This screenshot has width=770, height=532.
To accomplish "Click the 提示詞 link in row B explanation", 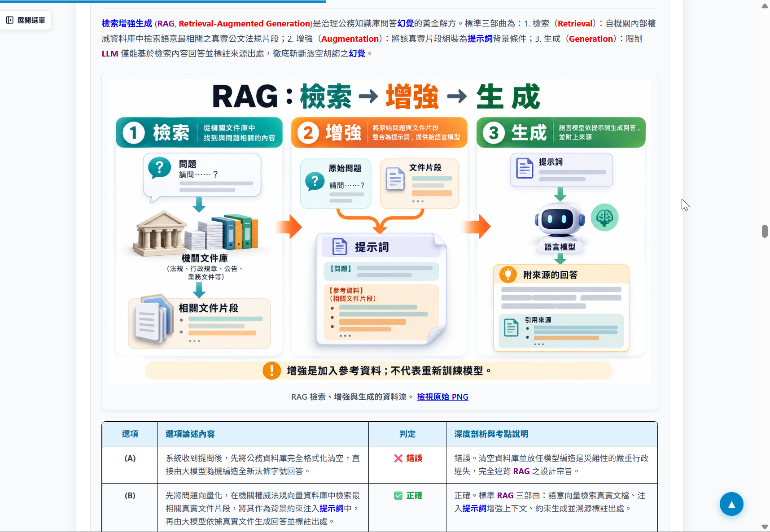I will click(474, 508).
